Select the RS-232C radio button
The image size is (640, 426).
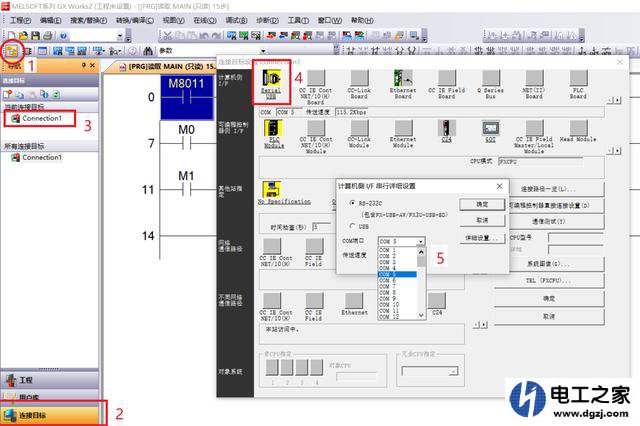point(352,203)
